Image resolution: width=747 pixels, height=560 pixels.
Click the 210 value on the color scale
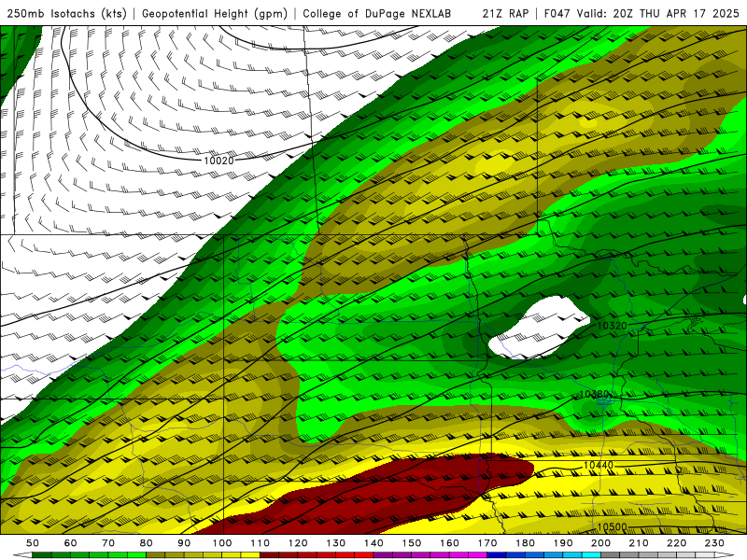pos(639,543)
